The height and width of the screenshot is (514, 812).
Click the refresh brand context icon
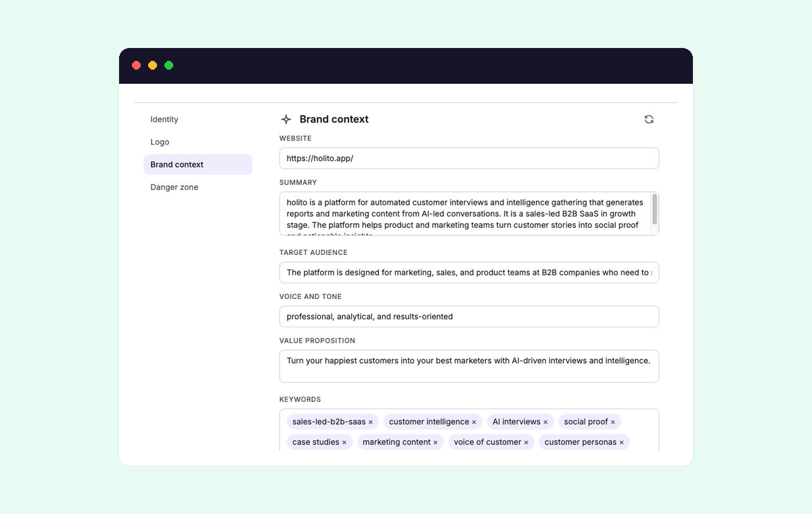[x=649, y=119]
